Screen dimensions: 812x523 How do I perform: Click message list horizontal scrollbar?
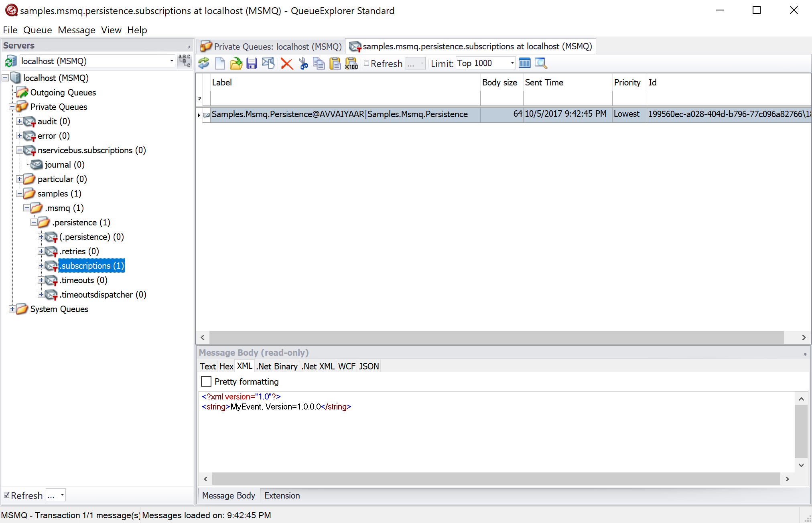point(497,337)
